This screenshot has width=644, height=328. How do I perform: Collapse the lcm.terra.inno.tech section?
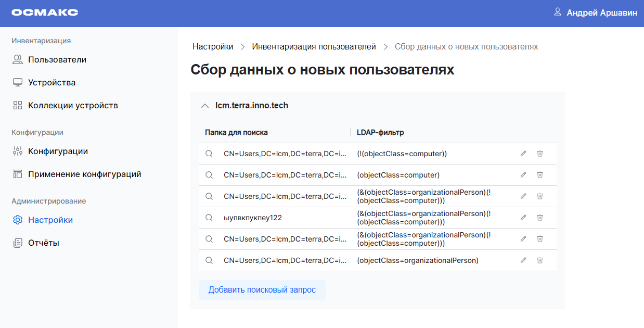pyautogui.click(x=205, y=105)
